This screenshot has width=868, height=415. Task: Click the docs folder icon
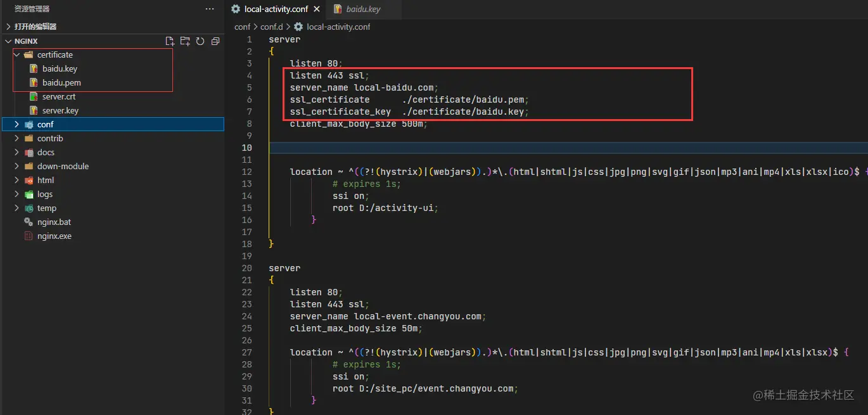[29, 152]
